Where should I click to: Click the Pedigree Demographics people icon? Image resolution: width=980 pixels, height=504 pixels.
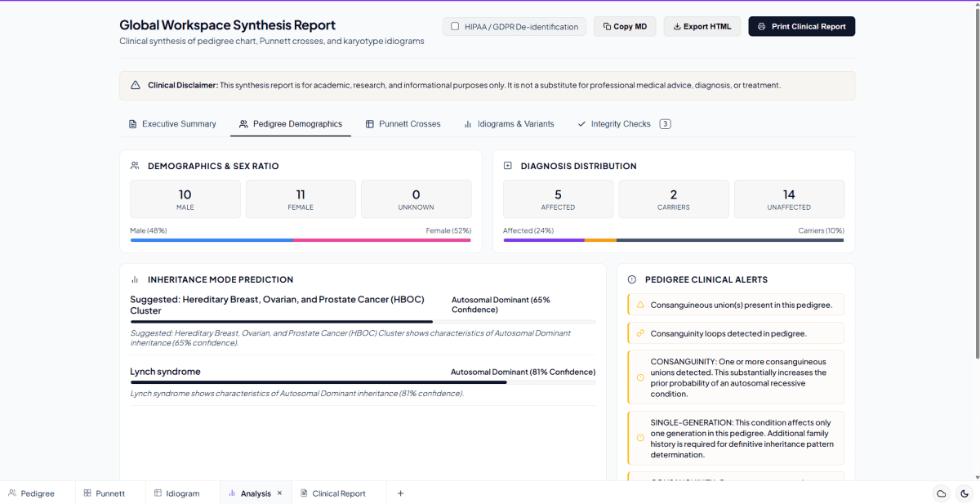243,124
